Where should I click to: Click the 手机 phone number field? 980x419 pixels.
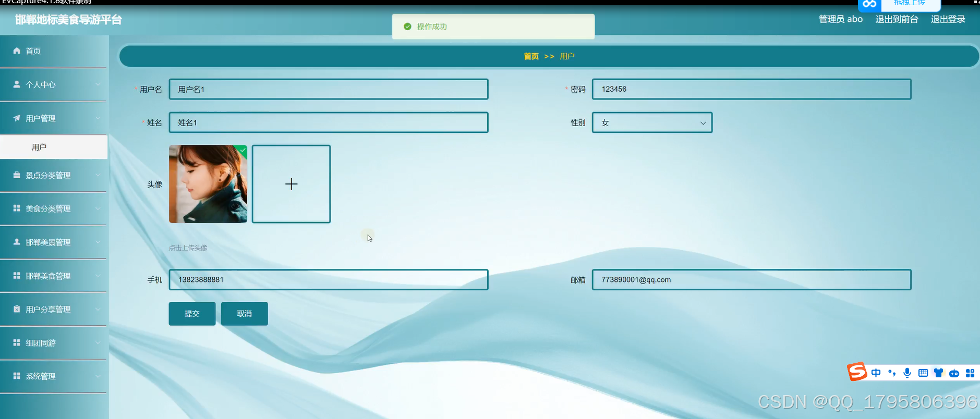click(329, 279)
